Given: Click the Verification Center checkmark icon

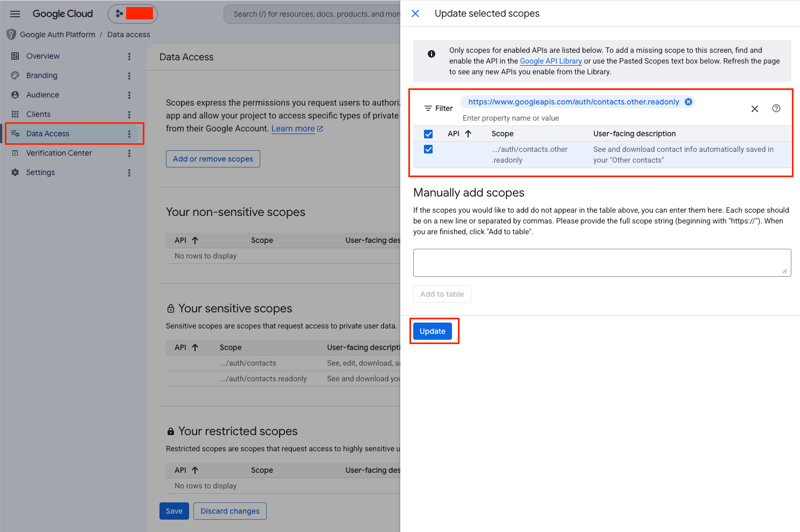Looking at the screenshot, I should 15,153.
